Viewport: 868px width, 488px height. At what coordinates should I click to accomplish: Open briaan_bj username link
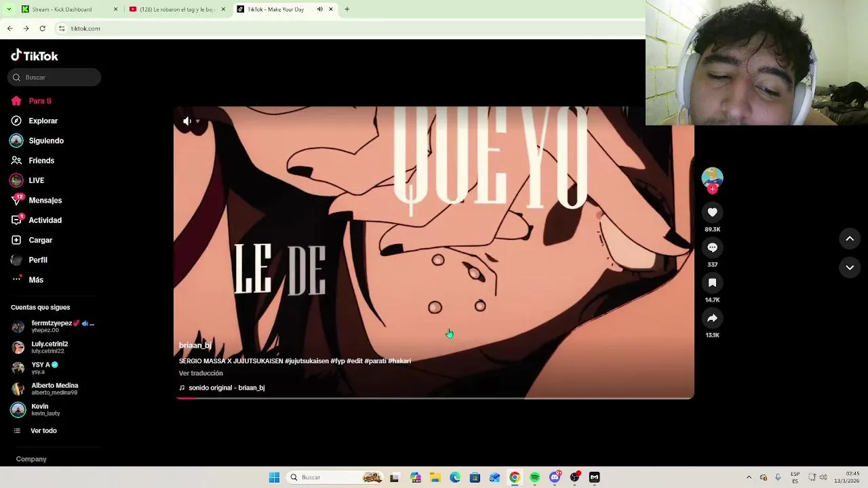(195, 346)
